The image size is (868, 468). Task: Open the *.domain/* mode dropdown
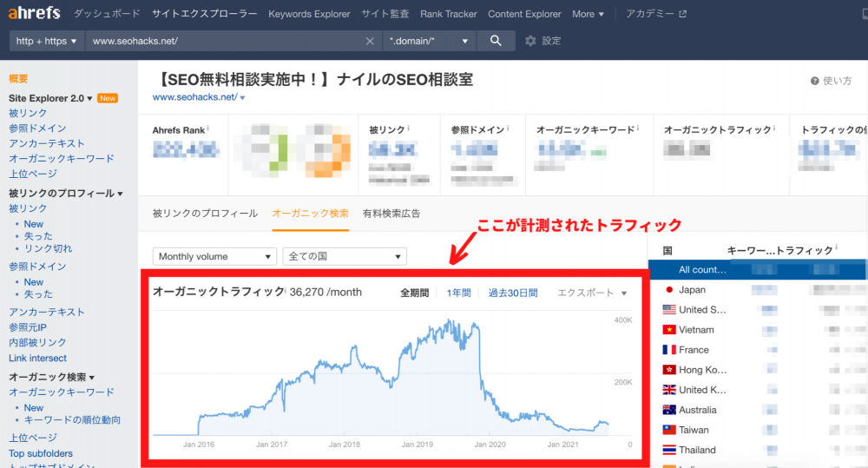point(429,41)
